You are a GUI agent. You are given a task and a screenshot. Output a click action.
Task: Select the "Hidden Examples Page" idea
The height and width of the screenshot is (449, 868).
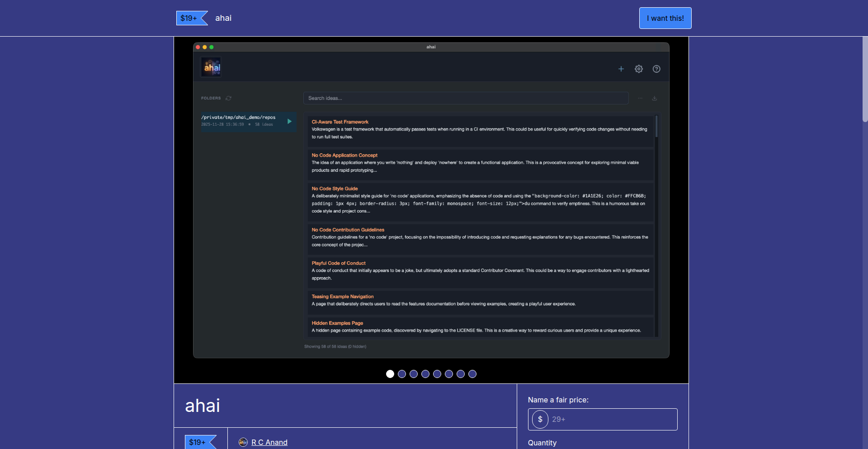pos(481,326)
